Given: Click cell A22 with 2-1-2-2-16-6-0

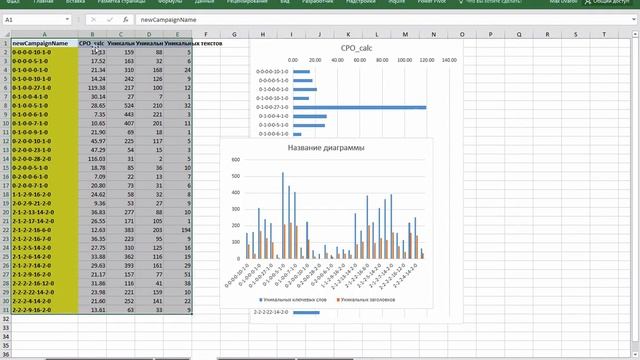Looking at the screenshot, I should tap(44, 230).
